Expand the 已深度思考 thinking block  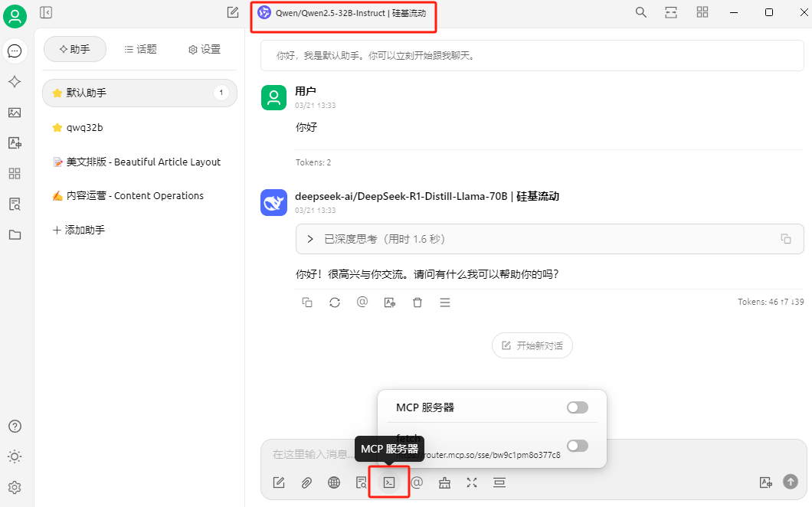(549, 239)
